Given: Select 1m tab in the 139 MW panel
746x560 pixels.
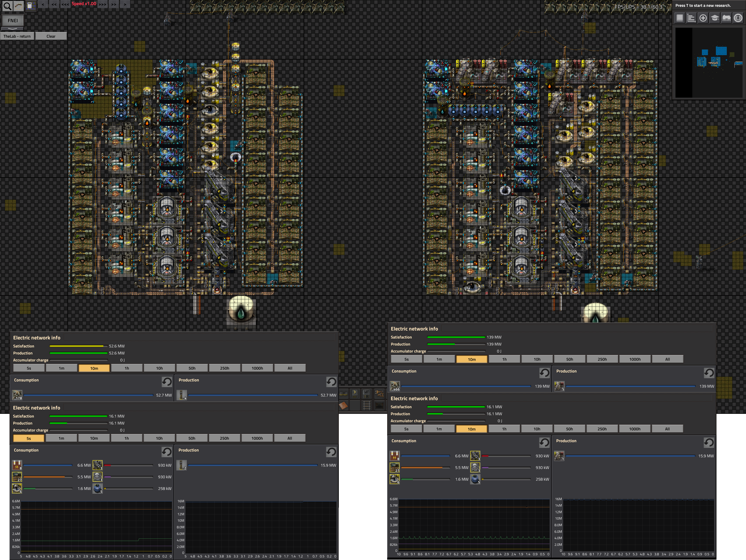Looking at the screenshot, I should tap(439, 359).
